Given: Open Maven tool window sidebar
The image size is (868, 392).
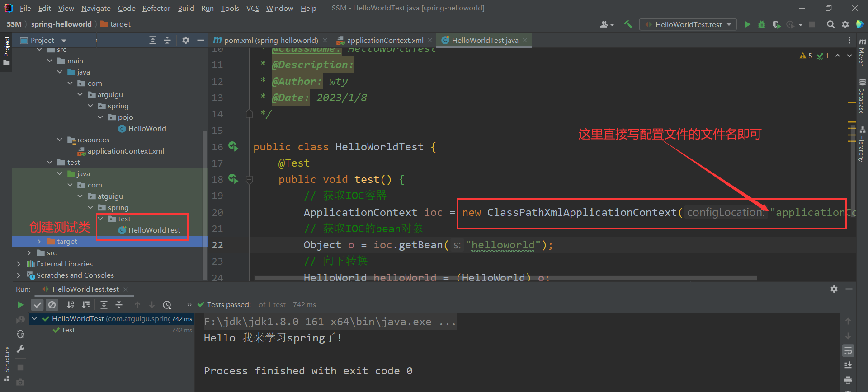Looking at the screenshot, I should pyautogui.click(x=862, y=52).
